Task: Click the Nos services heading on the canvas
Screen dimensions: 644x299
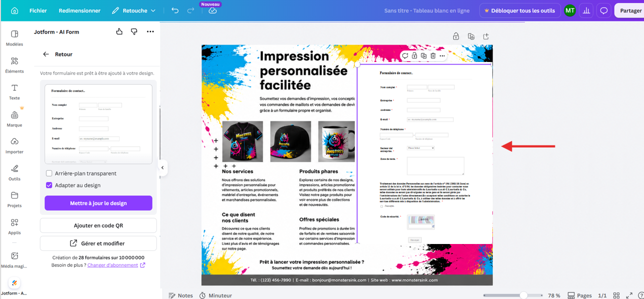Action: (237, 171)
